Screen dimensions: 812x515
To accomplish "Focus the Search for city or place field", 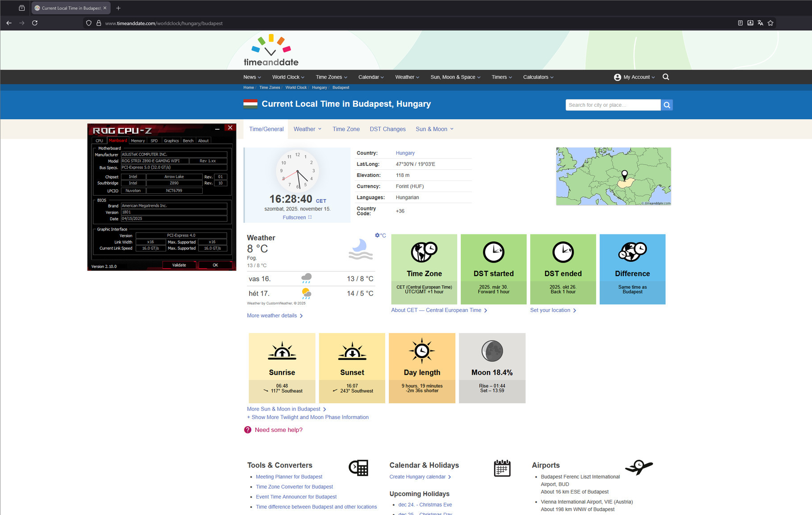I will (x=613, y=105).
